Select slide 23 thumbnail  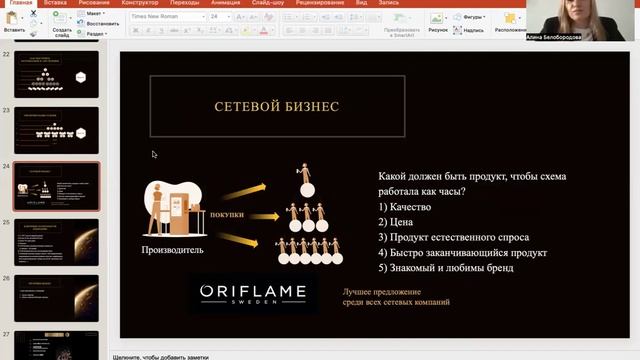pos(56,130)
